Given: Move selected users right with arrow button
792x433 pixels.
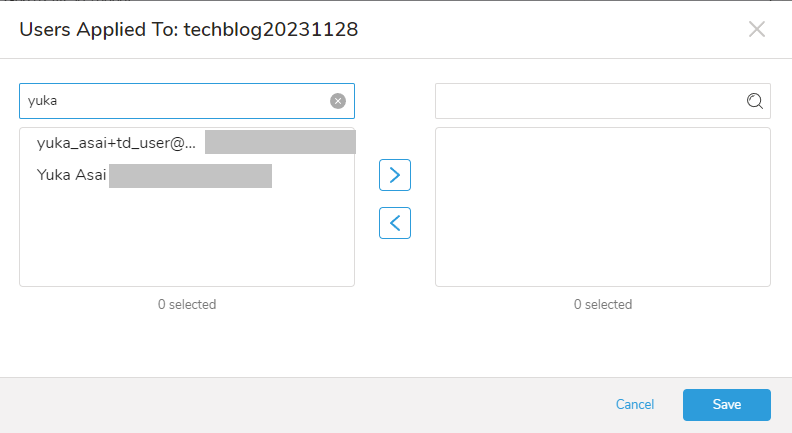Looking at the screenshot, I should click(395, 175).
